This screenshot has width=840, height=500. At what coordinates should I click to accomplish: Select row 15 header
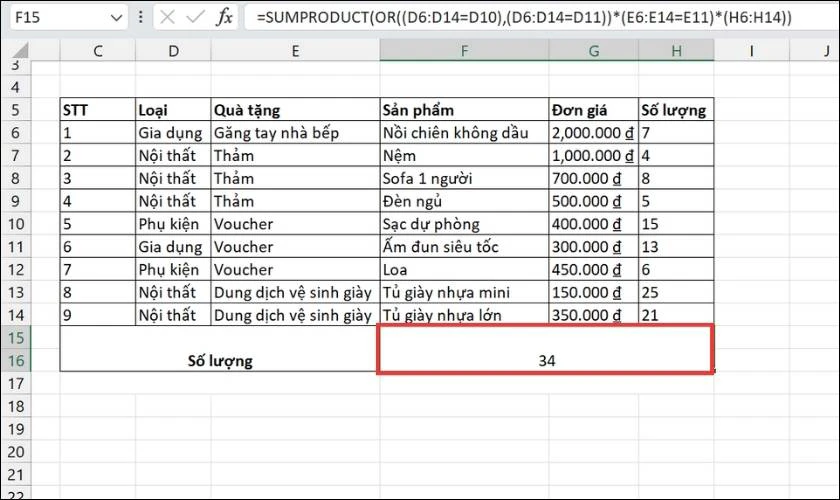tap(16, 338)
